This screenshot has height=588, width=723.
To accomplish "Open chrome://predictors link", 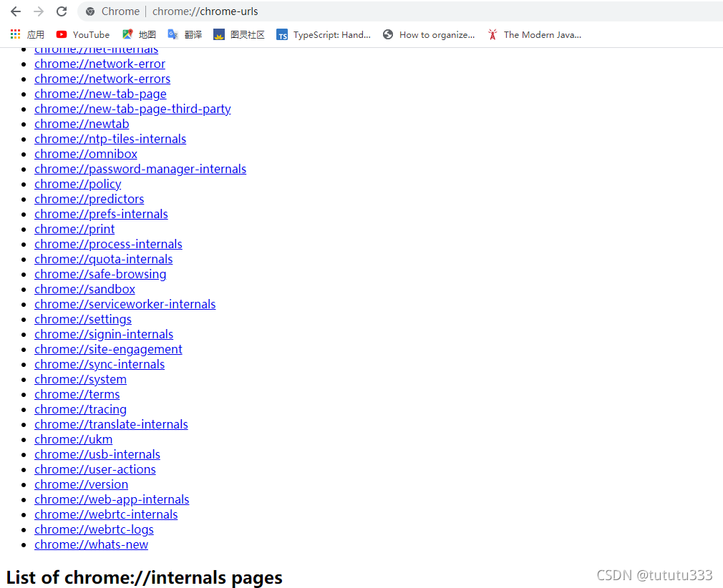I will 89,199.
